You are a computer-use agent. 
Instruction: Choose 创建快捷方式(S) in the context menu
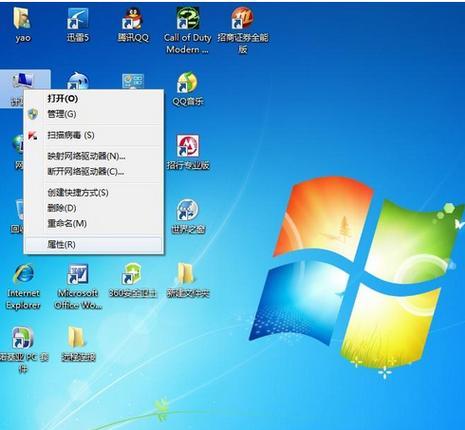93,192
